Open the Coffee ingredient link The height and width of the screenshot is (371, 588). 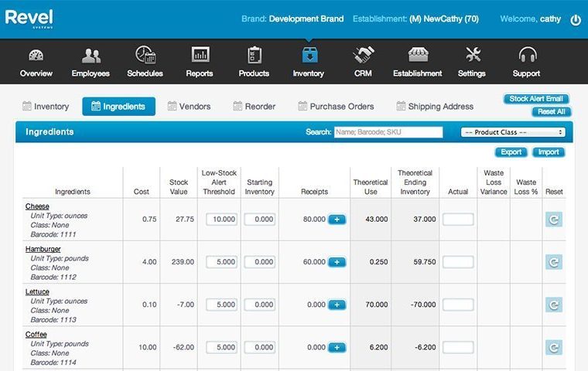(x=36, y=335)
